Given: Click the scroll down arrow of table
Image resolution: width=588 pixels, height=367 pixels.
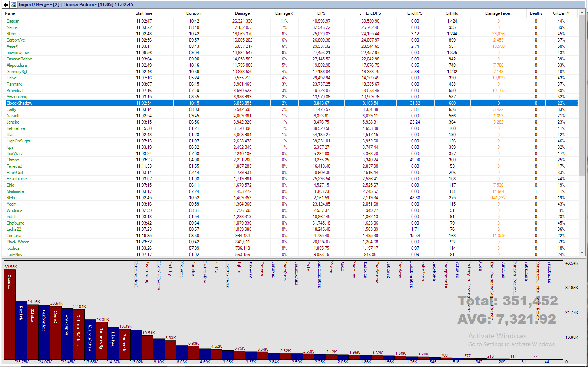Looking at the screenshot, I should tap(582, 253).
